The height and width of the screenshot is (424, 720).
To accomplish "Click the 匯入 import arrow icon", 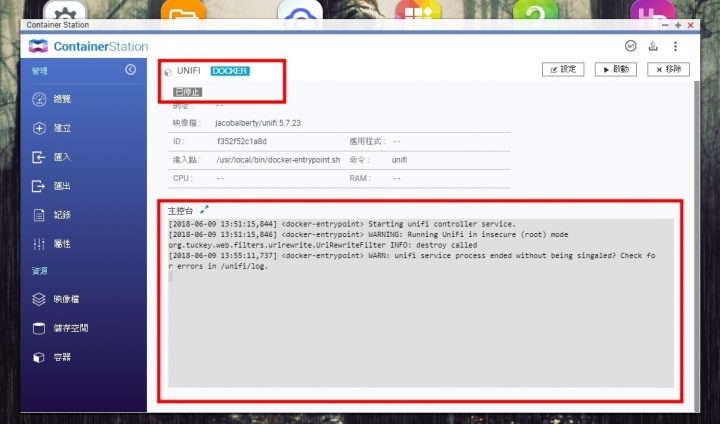I will (39, 157).
